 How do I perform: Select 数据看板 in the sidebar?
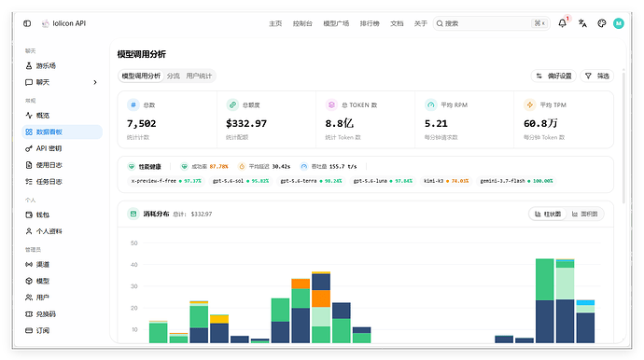(62, 132)
